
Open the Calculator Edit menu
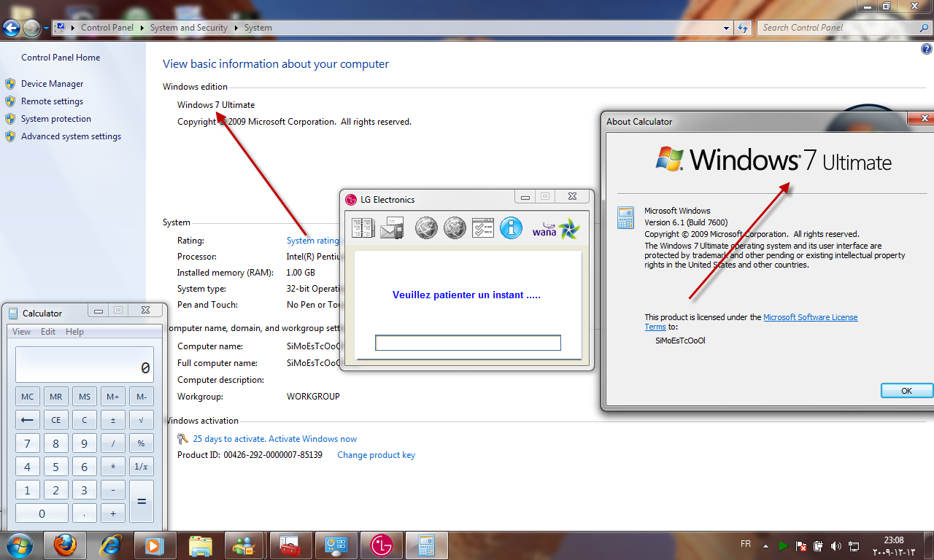48,332
